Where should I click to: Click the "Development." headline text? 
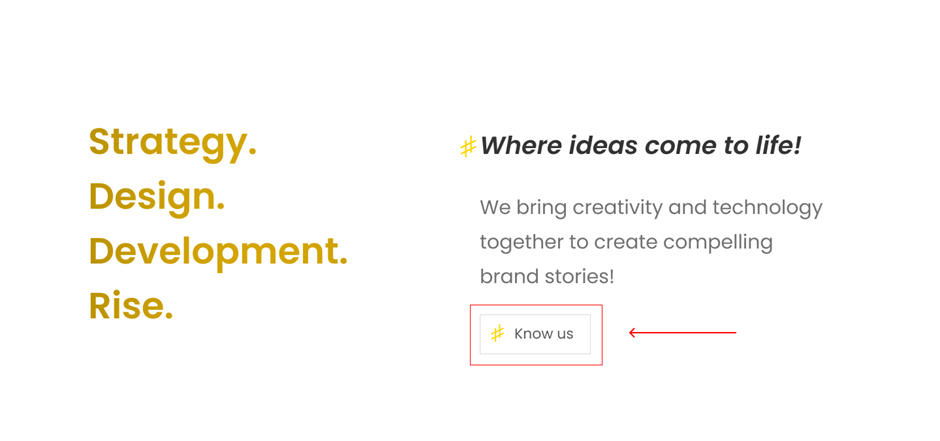(x=218, y=251)
